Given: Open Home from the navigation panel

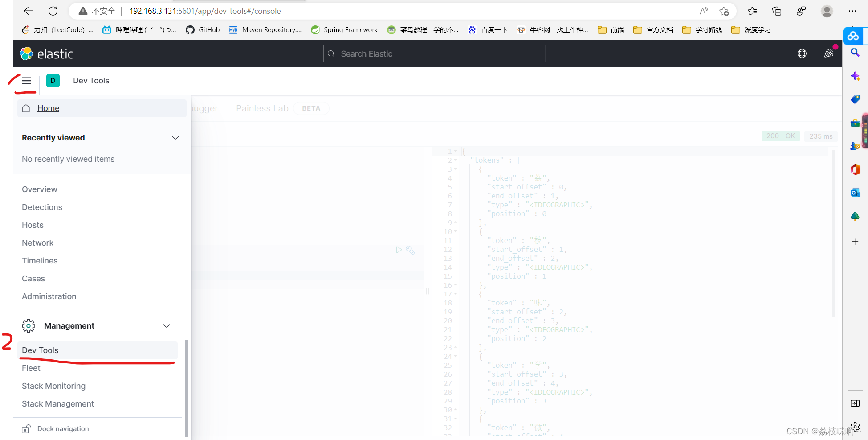Looking at the screenshot, I should (x=48, y=108).
